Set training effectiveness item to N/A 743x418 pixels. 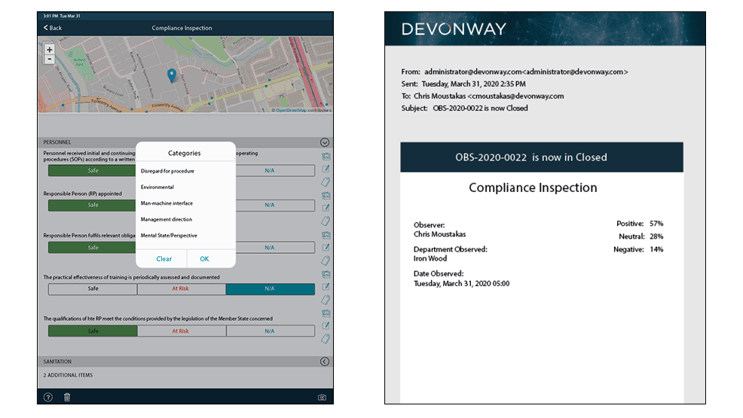point(270,289)
